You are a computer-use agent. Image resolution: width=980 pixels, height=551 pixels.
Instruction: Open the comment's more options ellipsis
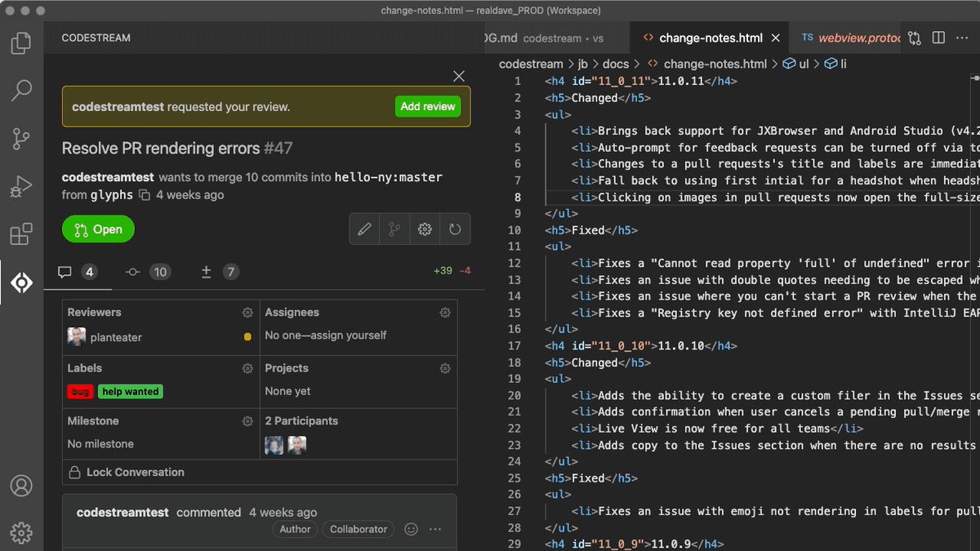434,529
